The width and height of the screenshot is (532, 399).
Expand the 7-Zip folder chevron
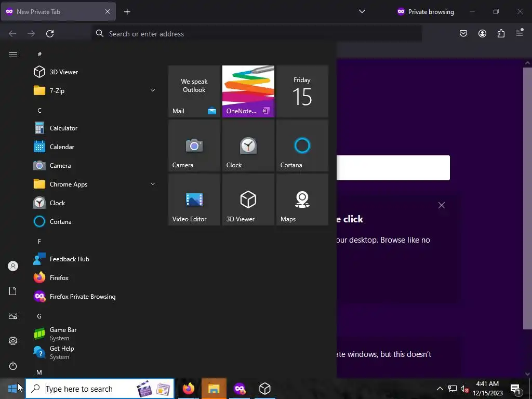[153, 90]
